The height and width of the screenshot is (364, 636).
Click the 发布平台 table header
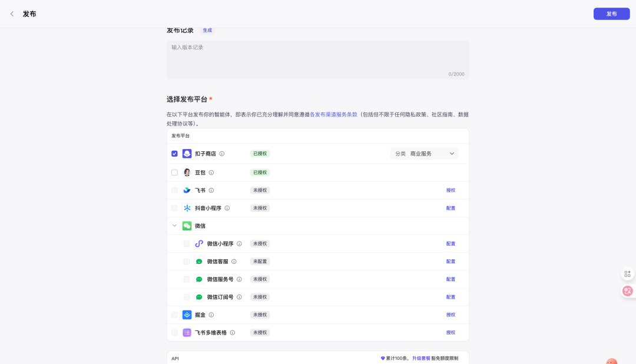pyautogui.click(x=181, y=136)
